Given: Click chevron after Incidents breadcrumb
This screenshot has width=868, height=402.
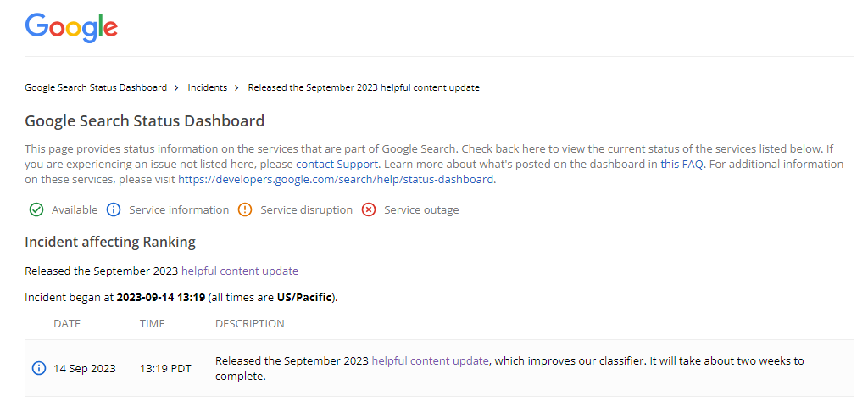Looking at the screenshot, I should (x=237, y=87).
